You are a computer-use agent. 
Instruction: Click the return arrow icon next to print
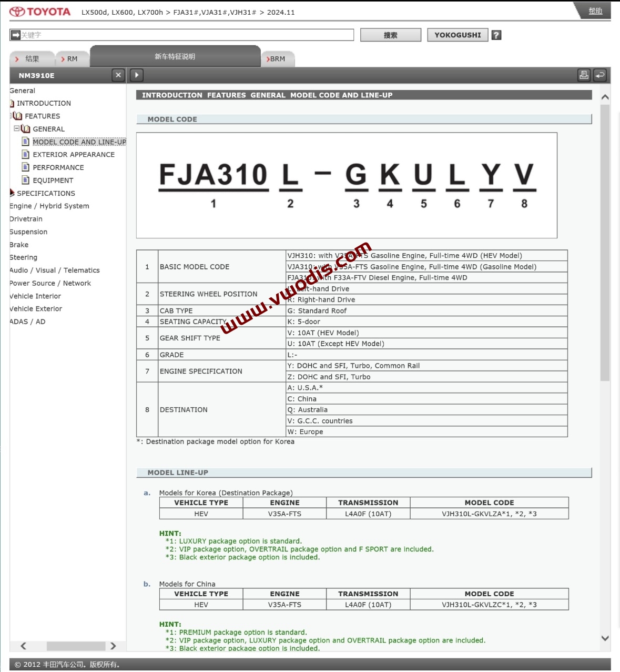pyautogui.click(x=600, y=75)
